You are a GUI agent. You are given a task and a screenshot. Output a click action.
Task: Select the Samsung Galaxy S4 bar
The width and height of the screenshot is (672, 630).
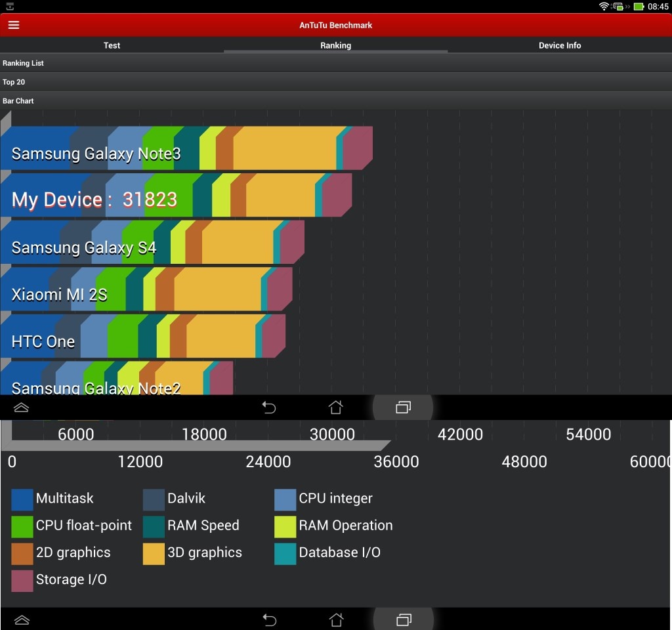(152, 242)
